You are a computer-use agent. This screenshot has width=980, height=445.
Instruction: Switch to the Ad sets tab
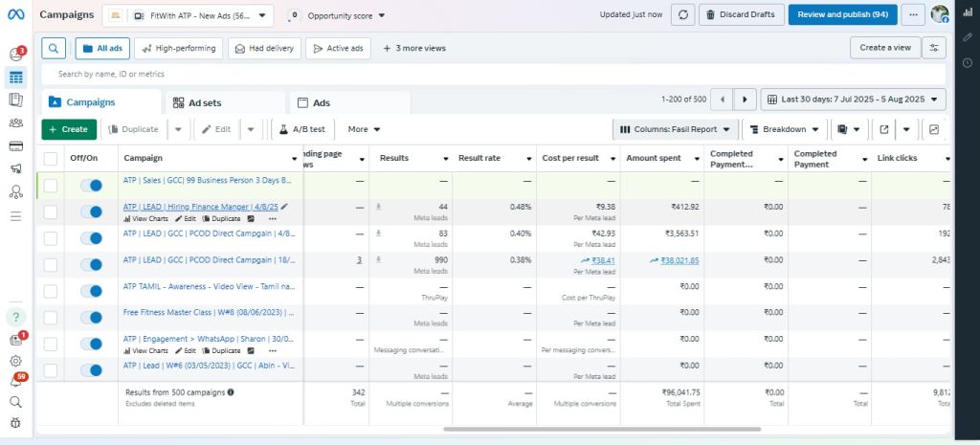[226, 102]
